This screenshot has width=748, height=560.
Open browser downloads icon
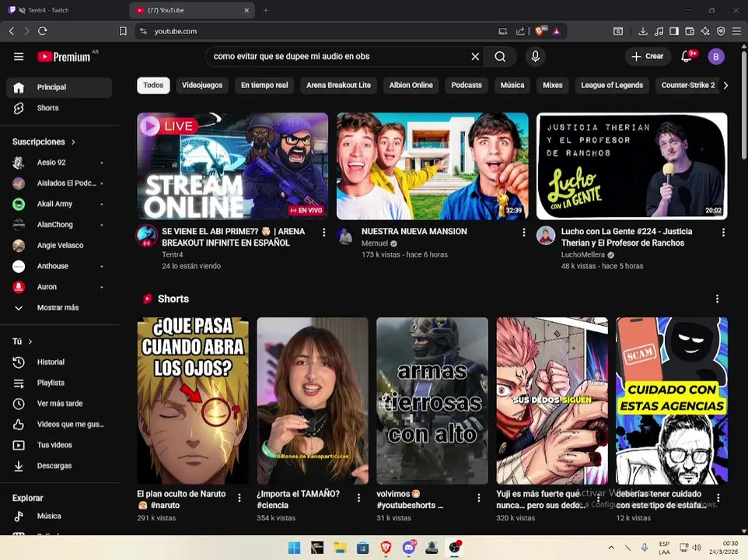click(x=642, y=31)
